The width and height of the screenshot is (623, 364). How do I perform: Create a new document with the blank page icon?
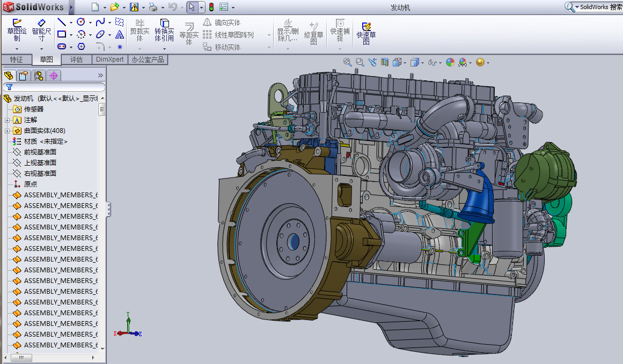coord(95,7)
